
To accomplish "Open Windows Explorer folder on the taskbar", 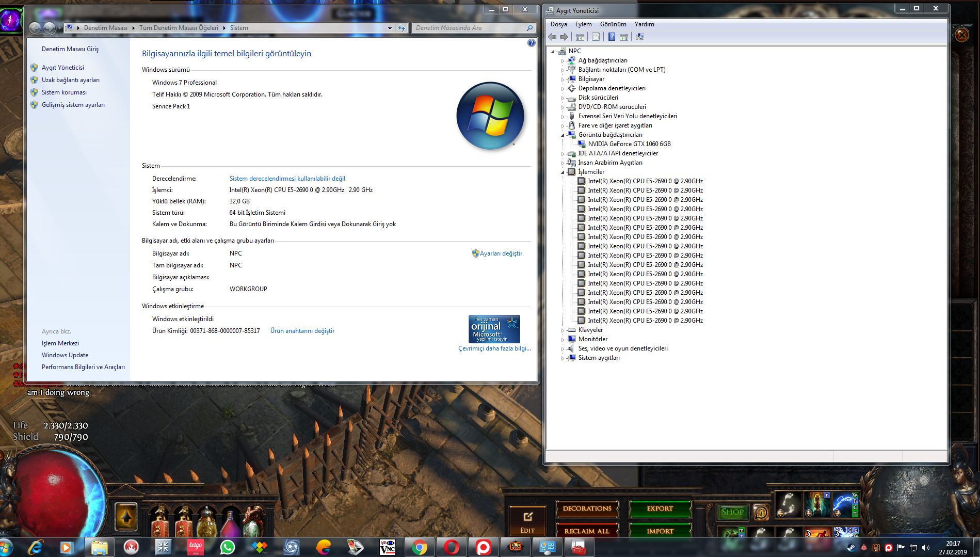I will pyautogui.click(x=99, y=547).
